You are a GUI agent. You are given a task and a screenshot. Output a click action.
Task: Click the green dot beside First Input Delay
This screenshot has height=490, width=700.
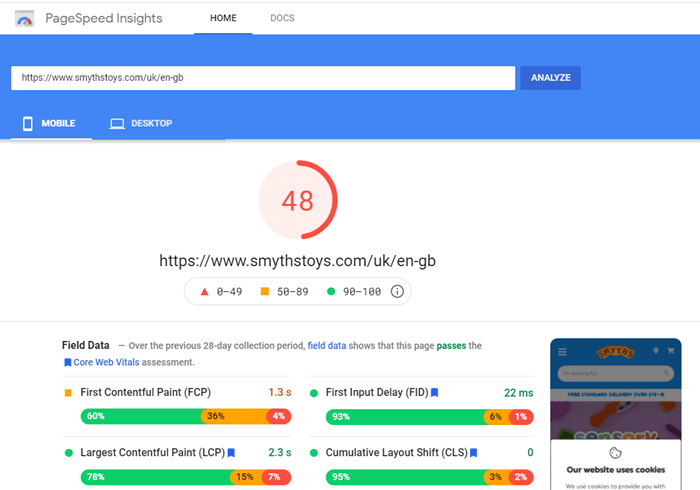click(x=314, y=393)
